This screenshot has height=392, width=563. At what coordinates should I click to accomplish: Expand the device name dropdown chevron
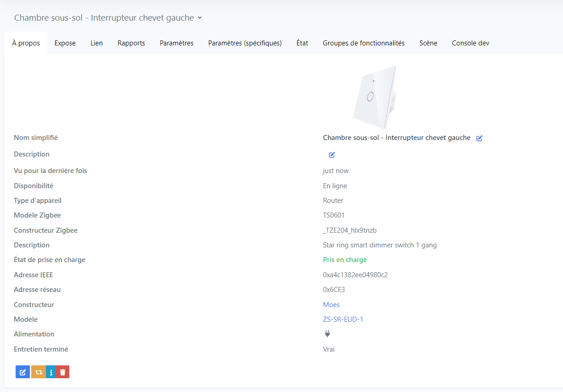pos(200,18)
